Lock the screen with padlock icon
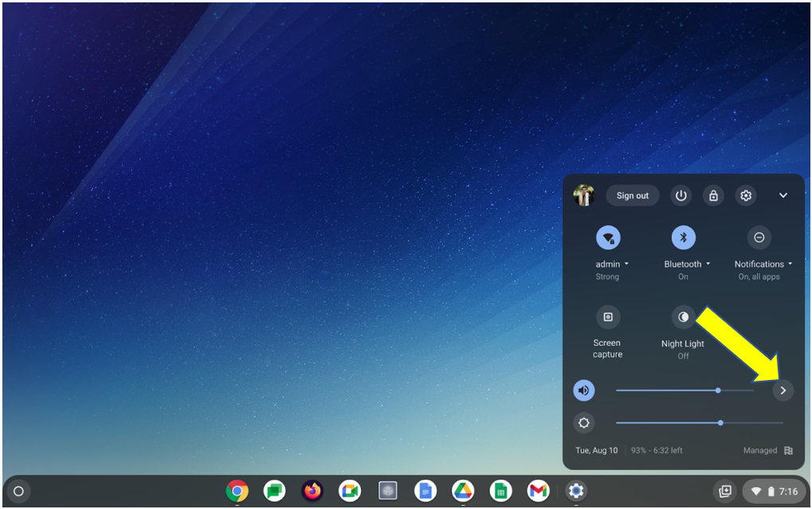812x509 pixels. pos(714,196)
